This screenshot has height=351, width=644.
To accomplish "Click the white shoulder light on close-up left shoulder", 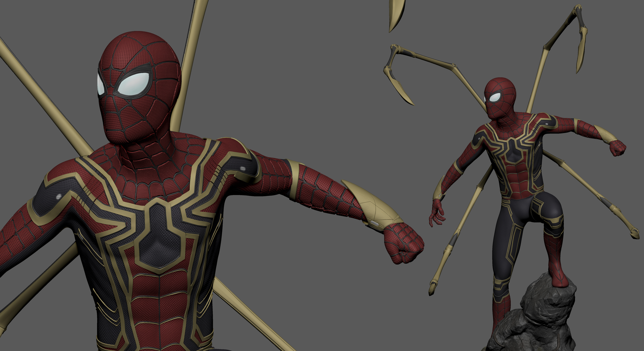I will pos(59,197).
